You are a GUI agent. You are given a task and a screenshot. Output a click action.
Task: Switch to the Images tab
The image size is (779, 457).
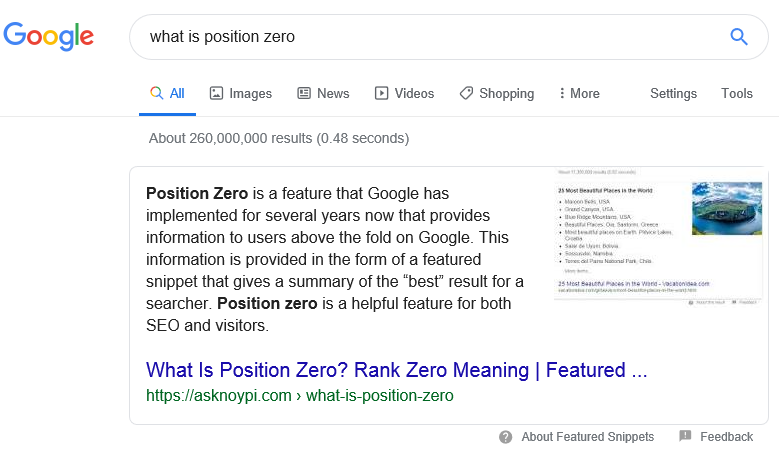tap(241, 93)
